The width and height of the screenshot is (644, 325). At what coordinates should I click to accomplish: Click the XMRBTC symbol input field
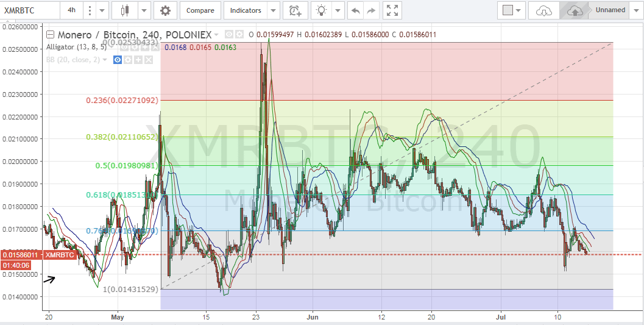(30, 11)
